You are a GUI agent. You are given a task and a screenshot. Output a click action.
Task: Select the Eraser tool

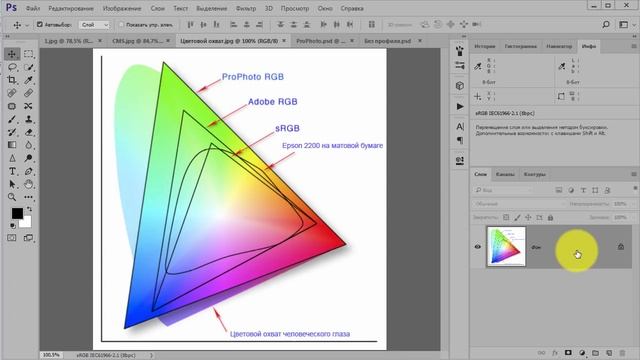point(28,132)
